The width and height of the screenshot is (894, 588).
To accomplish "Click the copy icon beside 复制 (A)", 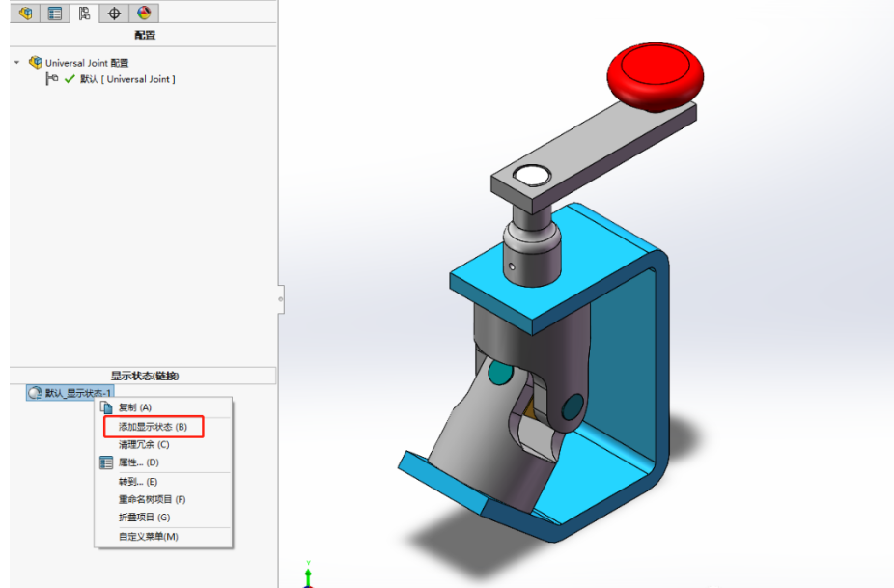I will tap(107, 407).
